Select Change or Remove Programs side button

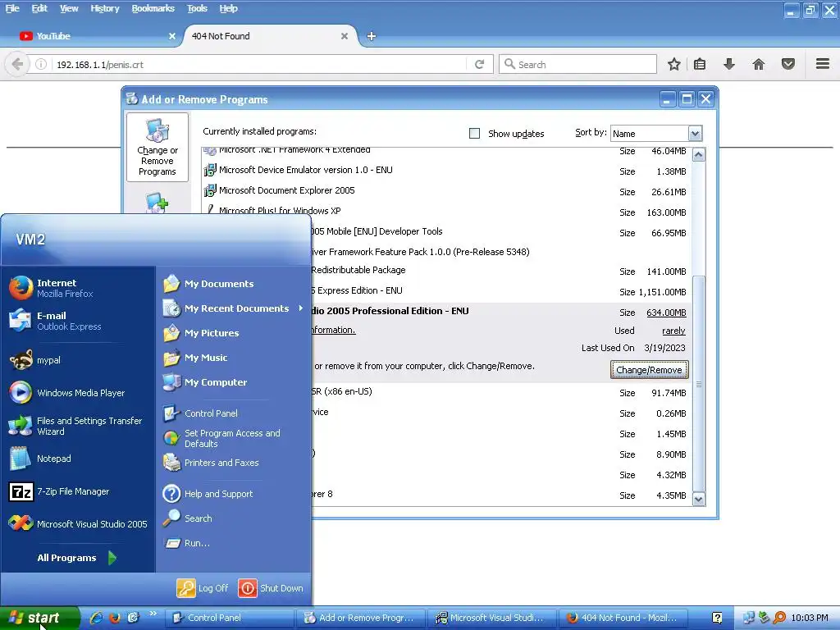point(157,148)
